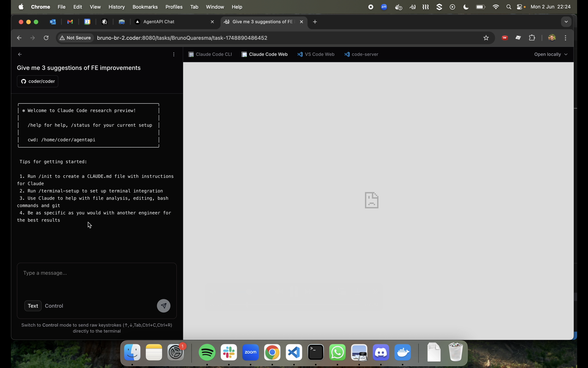The width and height of the screenshot is (588, 368).
Task: Open the Chrome View menu
Action: (x=95, y=7)
